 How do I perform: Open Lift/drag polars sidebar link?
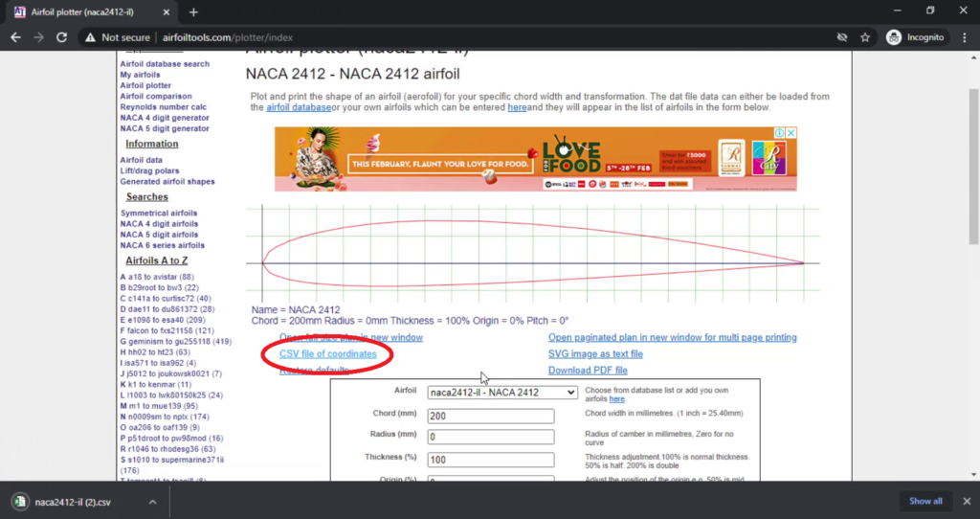tap(149, 170)
